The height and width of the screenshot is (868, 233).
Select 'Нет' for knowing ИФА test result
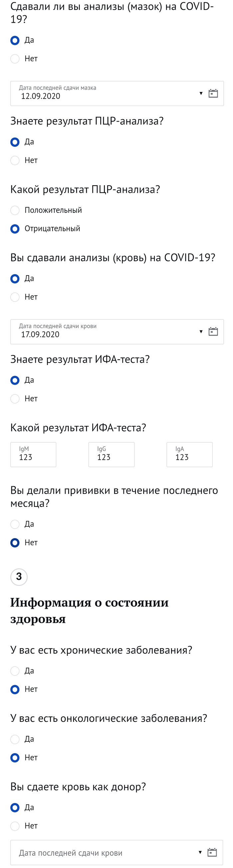[15, 399]
